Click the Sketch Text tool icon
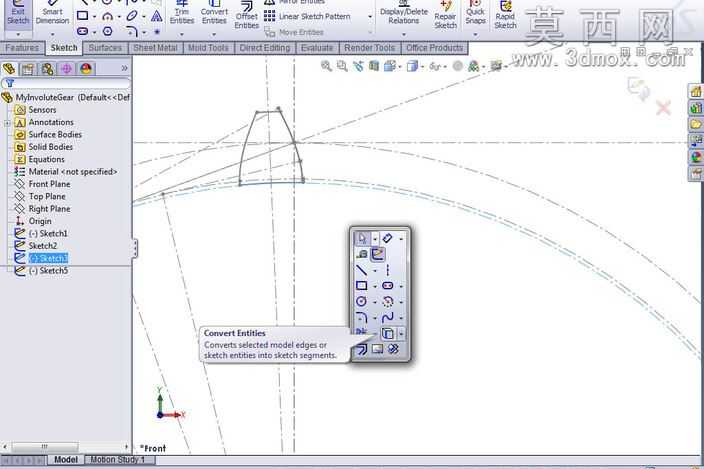 coord(156,17)
